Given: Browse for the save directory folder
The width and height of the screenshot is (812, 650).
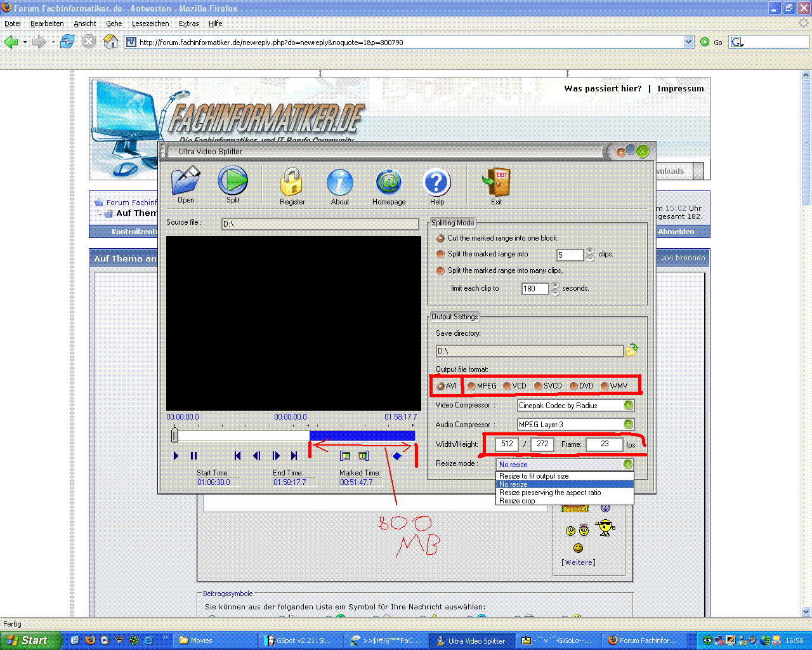Looking at the screenshot, I should 632,350.
